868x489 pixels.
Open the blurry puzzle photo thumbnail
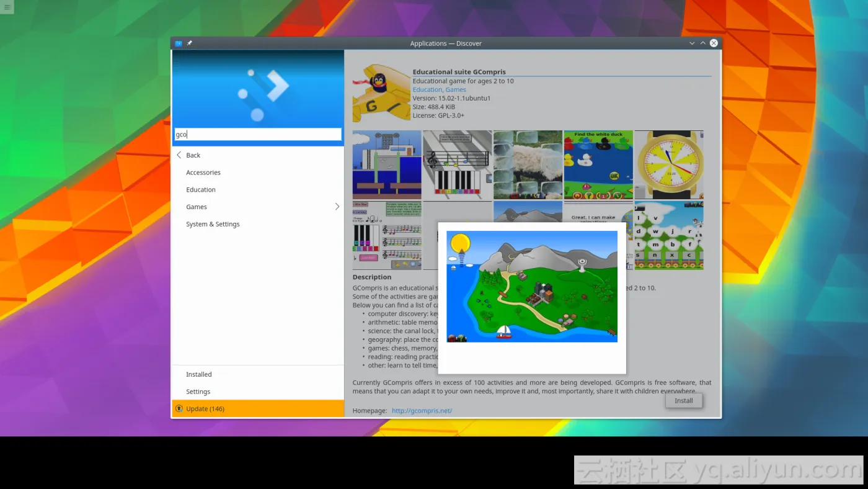tap(528, 165)
